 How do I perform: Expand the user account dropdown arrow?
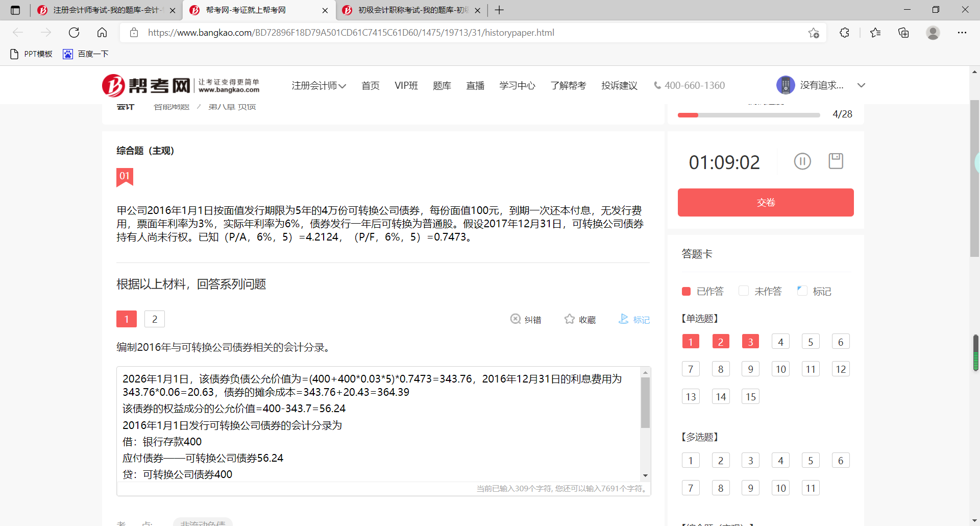861,85
